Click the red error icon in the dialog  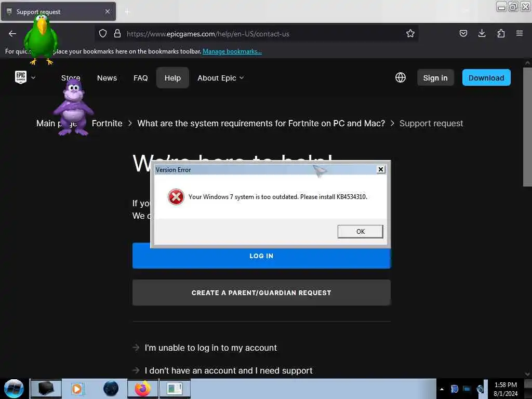coord(176,197)
